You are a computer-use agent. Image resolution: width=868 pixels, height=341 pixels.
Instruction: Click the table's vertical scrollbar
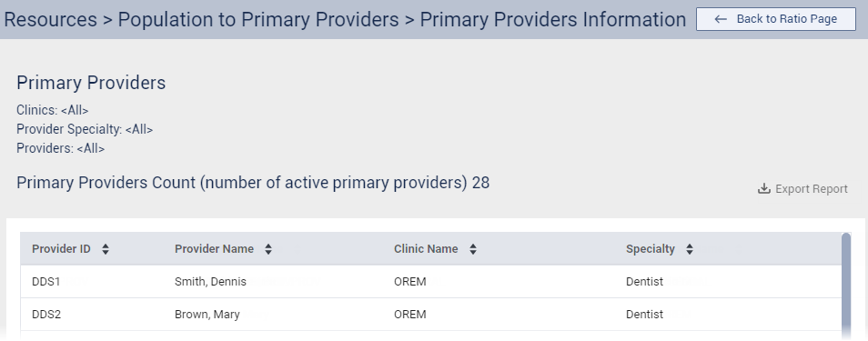coord(846,286)
